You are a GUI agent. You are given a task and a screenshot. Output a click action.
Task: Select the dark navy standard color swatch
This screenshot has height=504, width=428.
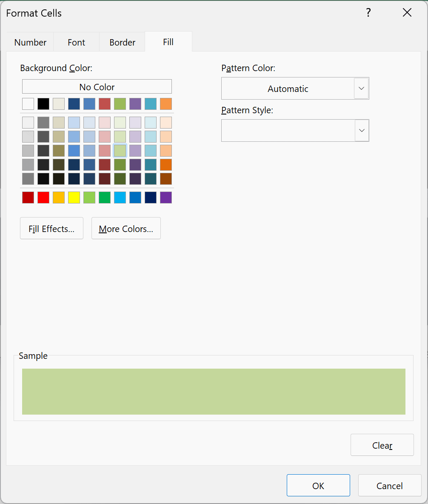(x=151, y=198)
